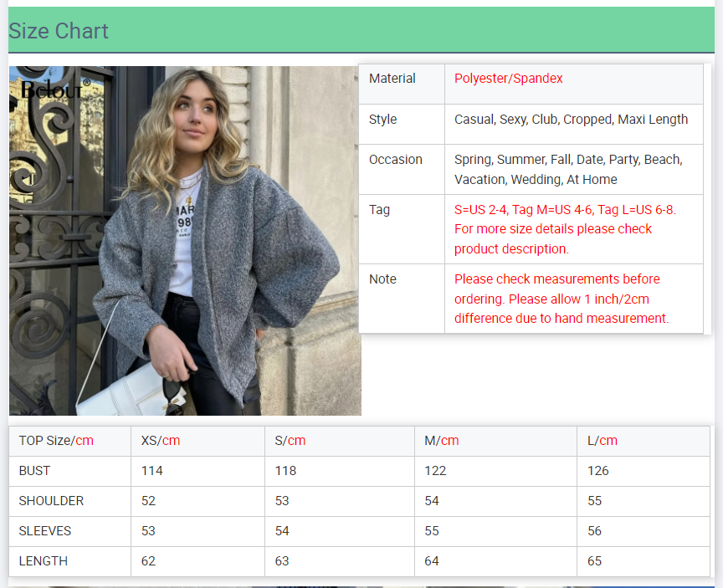Click the Note row label
Screen dimensions: 723x588
coord(382,279)
